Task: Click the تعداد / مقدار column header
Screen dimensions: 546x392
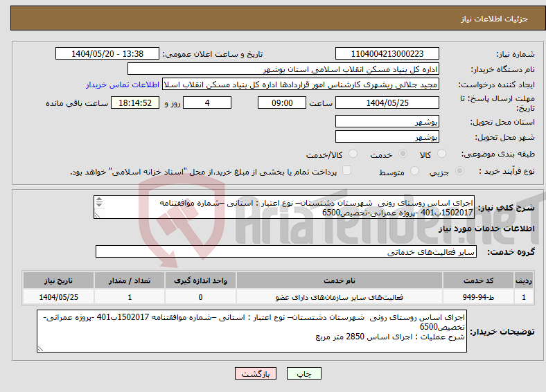Action: (x=130, y=280)
